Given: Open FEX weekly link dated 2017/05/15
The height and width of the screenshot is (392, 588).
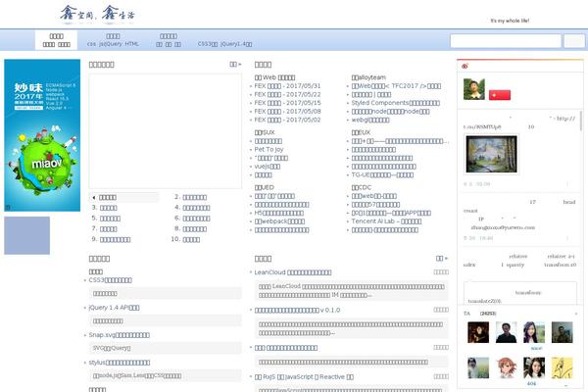Looking at the screenshot, I should click(287, 103).
